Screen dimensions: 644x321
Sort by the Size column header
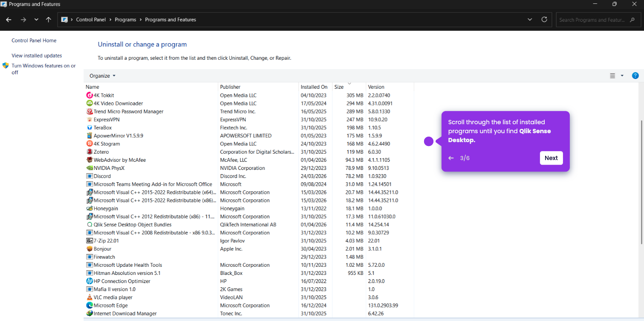tap(349, 87)
